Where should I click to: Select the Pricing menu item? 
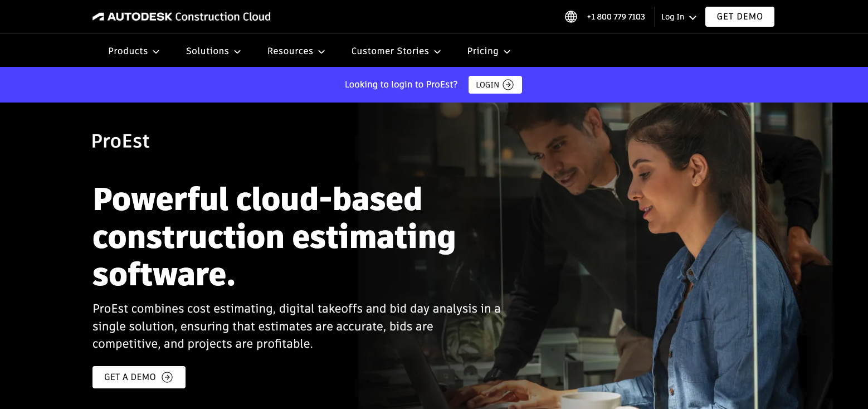click(x=482, y=51)
